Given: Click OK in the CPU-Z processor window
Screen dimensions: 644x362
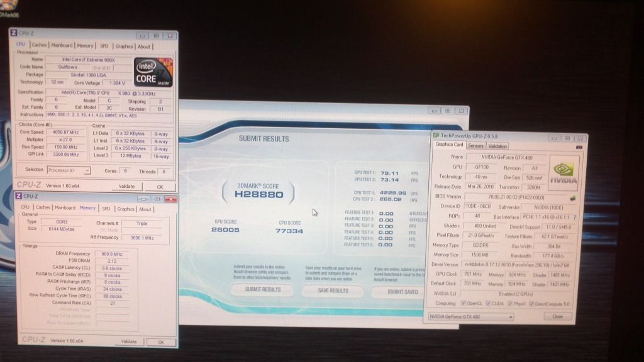Looking at the screenshot, I should click(x=160, y=187).
